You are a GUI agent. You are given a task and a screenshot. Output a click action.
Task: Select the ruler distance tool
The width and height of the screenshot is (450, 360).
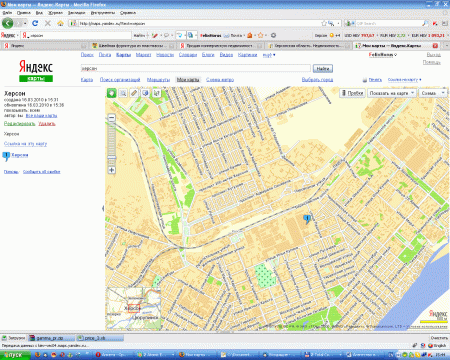click(x=134, y=93)
